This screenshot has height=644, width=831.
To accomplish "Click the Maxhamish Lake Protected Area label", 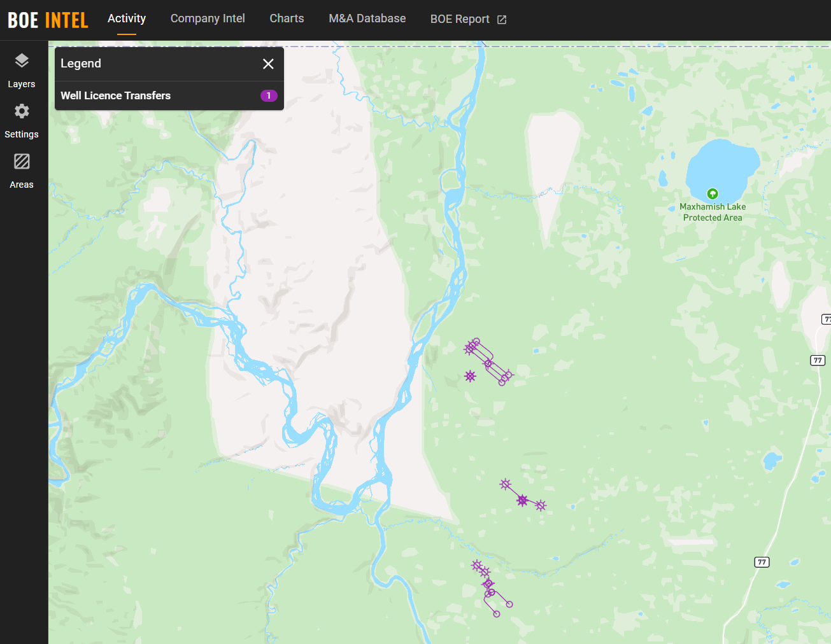I will tap(713, 213).
